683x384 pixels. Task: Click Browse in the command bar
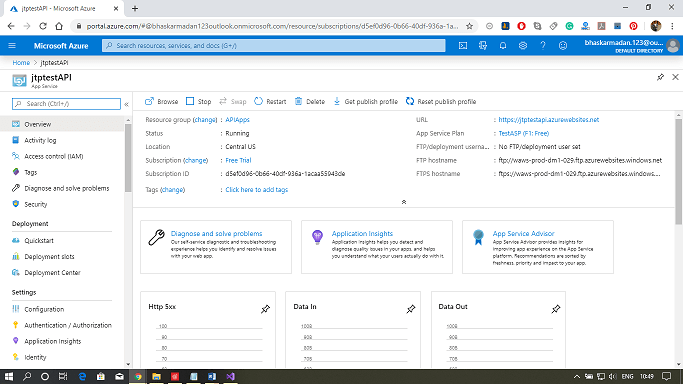162,101
